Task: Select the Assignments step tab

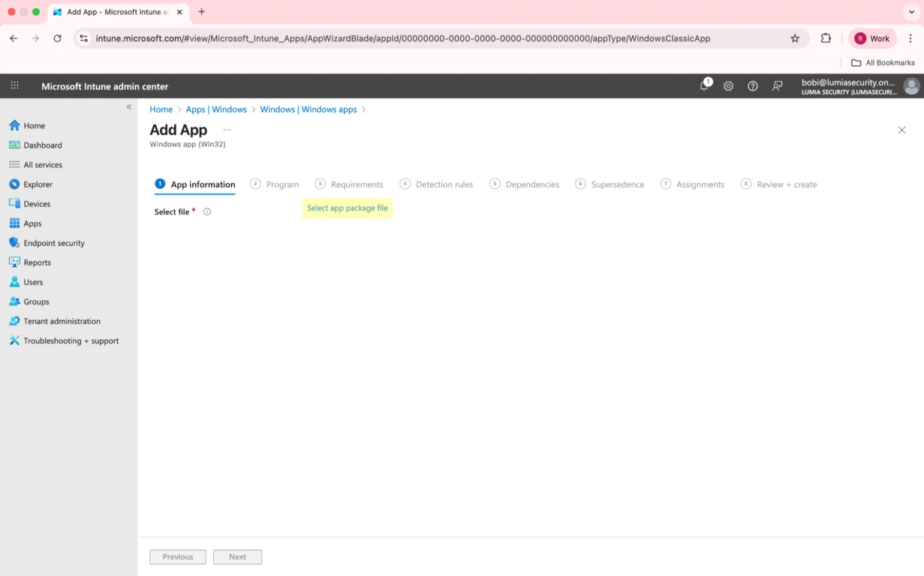Action: [x=693, y=184]
